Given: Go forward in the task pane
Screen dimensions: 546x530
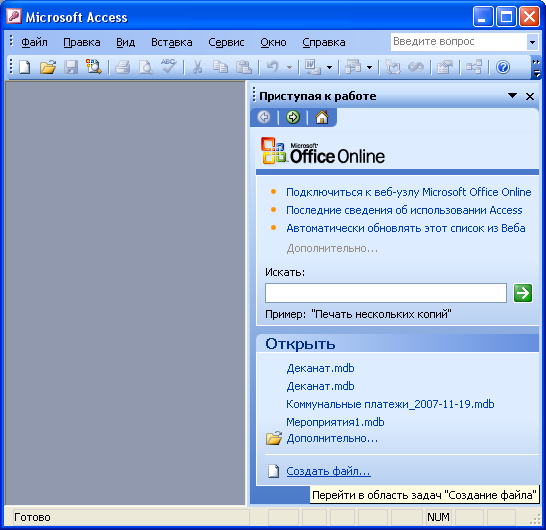Looking at the screenshot, I should [x=292, y=117].
